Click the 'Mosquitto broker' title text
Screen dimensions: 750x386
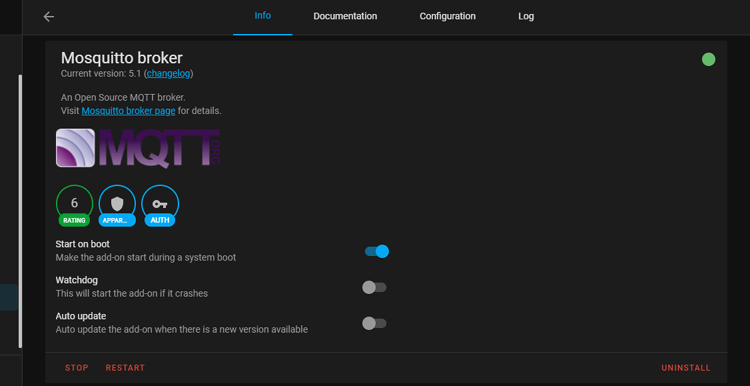[x=121, y=58]
